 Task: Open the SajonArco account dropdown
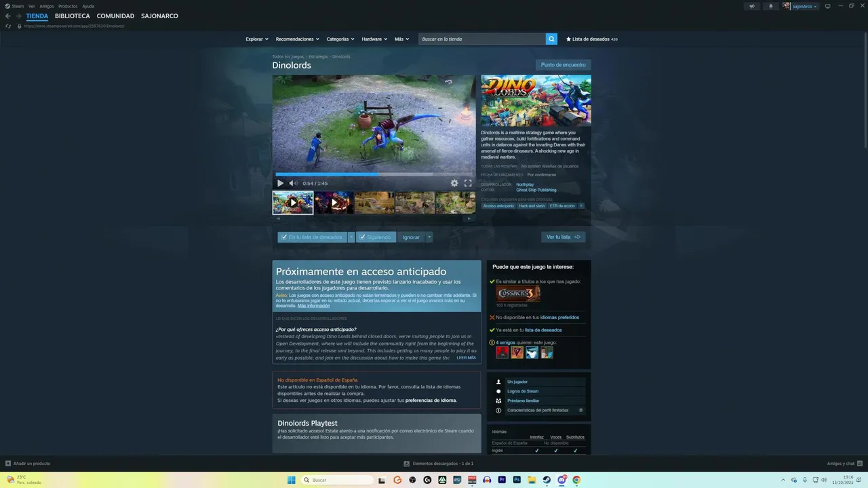point(801,6)
